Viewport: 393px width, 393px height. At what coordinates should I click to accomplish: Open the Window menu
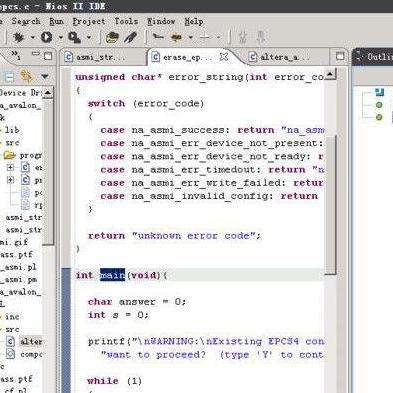coord(161,22)
